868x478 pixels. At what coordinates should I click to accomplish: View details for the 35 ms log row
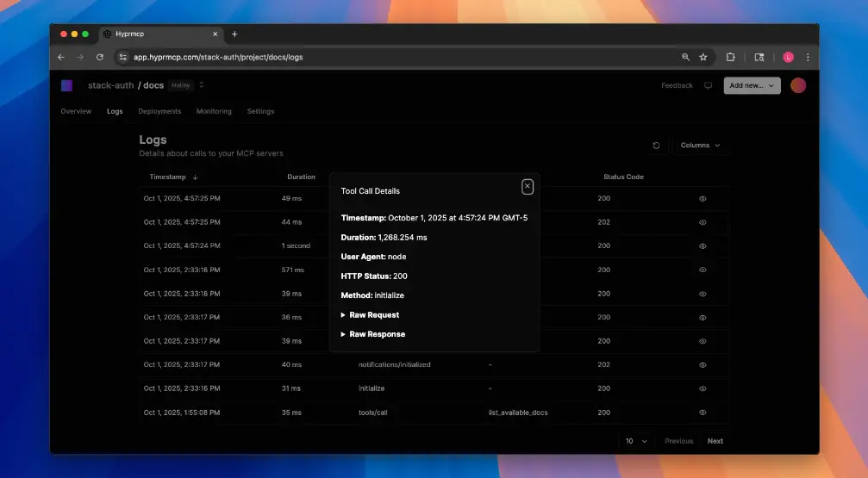coord(703,413)
